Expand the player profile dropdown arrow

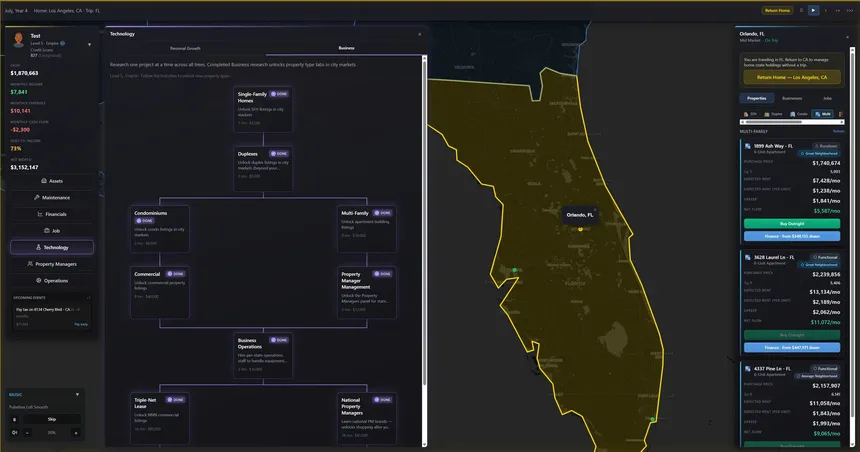[x=89, y=44]
